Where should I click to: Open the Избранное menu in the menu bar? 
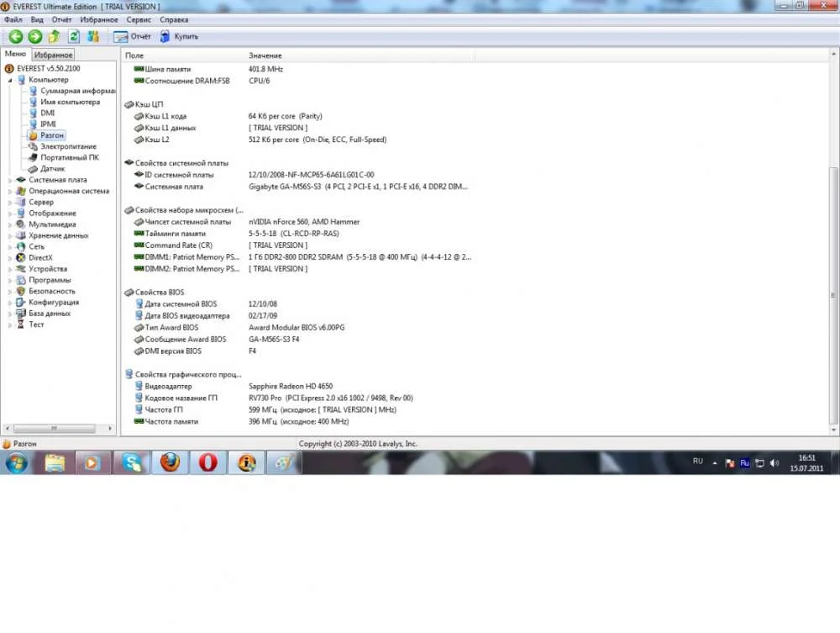[x=98, y=20]
